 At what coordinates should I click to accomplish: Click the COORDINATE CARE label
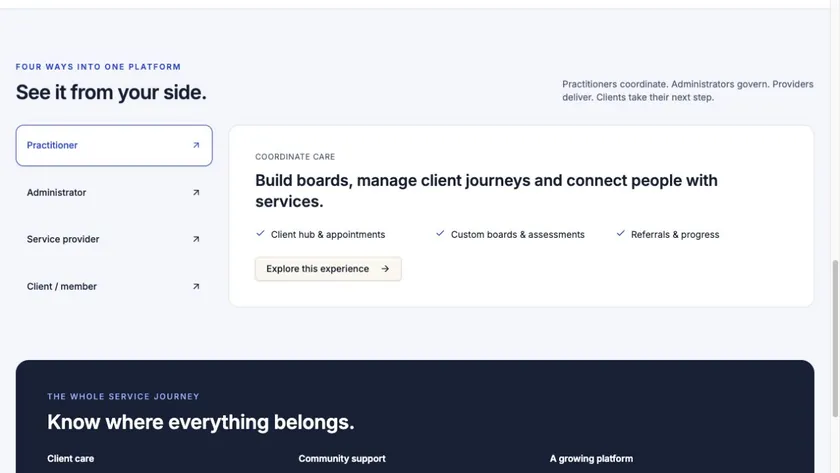pos(295,157)
